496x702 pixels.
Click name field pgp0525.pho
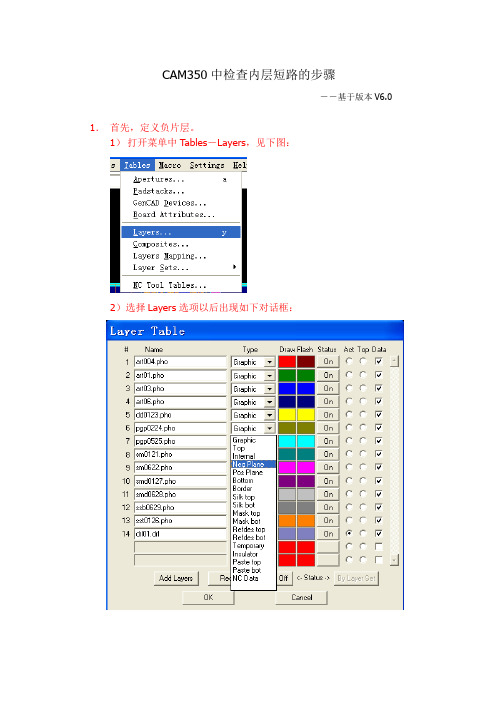180,441
